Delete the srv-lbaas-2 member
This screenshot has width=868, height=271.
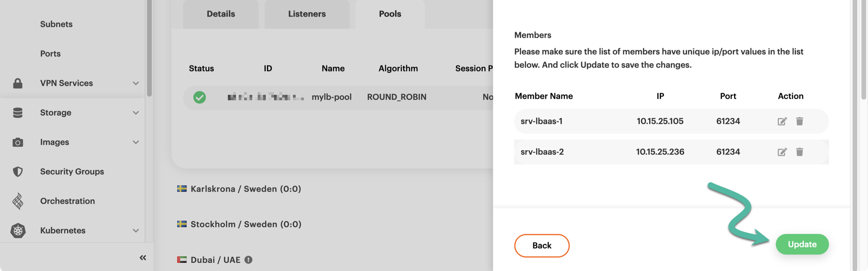799,152
